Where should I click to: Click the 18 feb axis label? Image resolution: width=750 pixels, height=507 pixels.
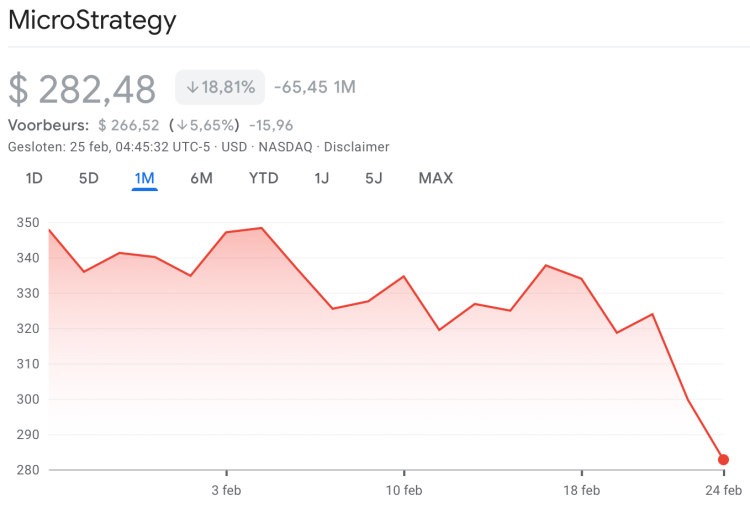581,490
